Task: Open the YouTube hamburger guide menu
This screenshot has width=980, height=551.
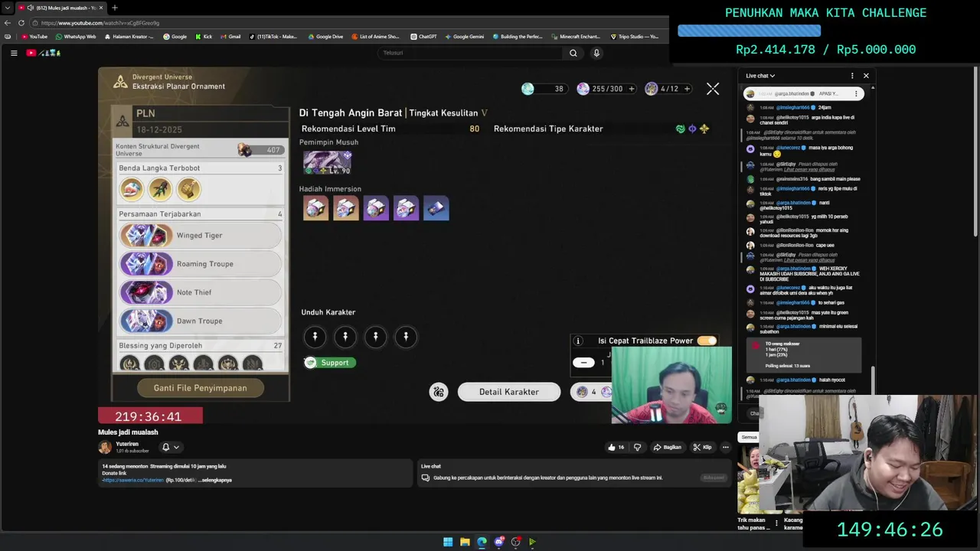Action: pos(14,53)
